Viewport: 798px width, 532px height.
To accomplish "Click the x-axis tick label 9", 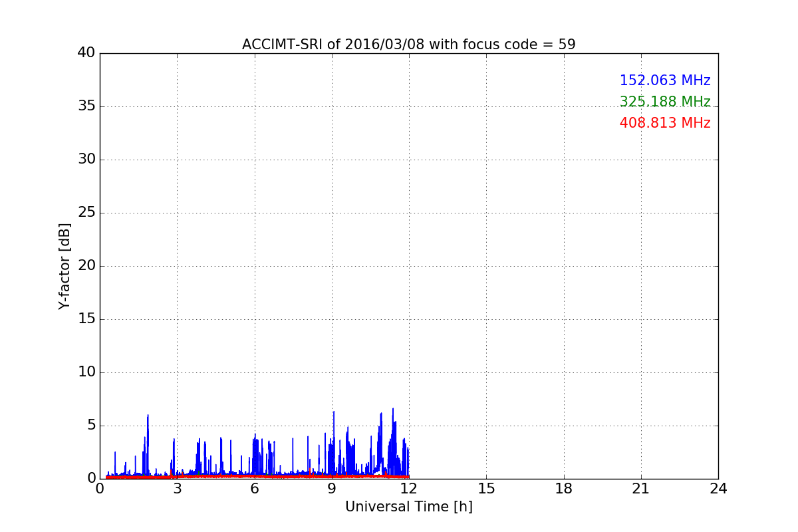I will (332, 489).
